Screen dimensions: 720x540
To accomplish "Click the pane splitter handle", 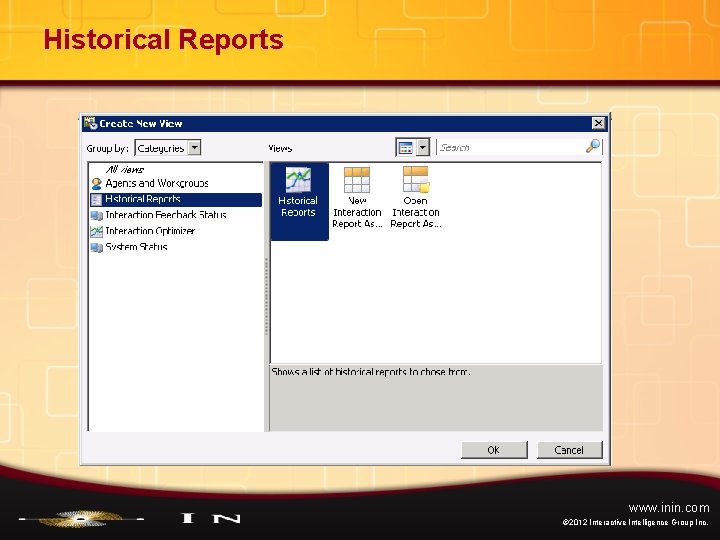I will click(266, 296).
